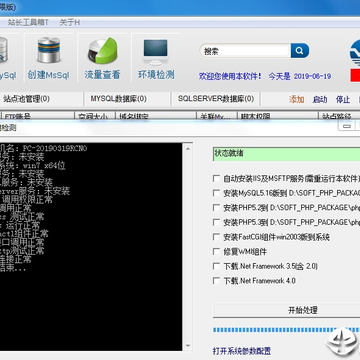The image size is (360, 360).
Task: Sort by the FTP账号 column header
Action: 38,116
